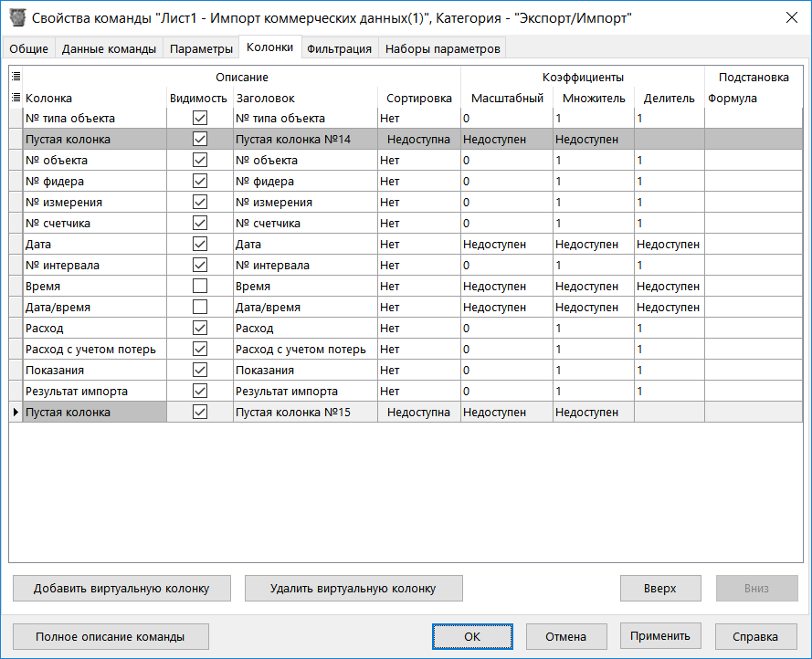Open the Наборы параметров tab
This screenshot has width=812, height=659.
click(x=443, y=48)
